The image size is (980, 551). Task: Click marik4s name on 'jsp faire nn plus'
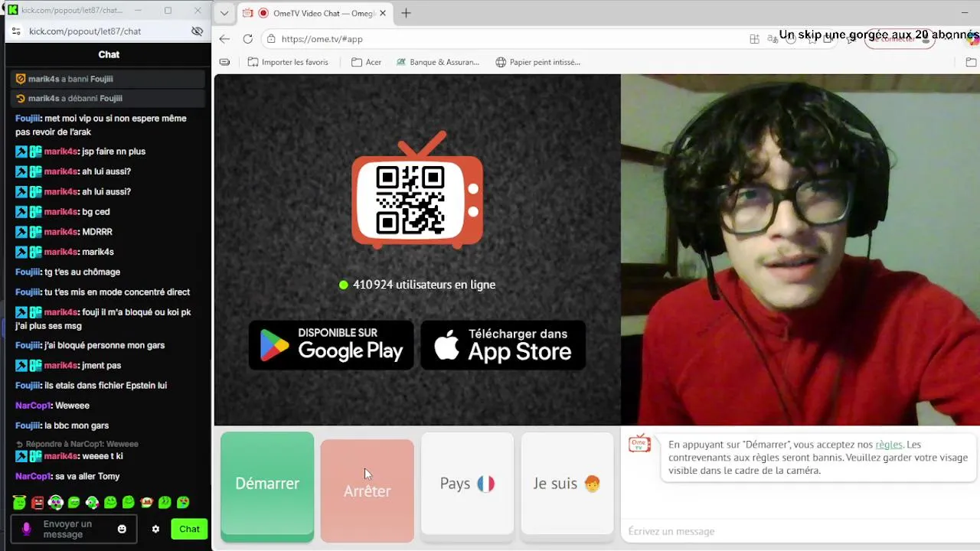61,152
